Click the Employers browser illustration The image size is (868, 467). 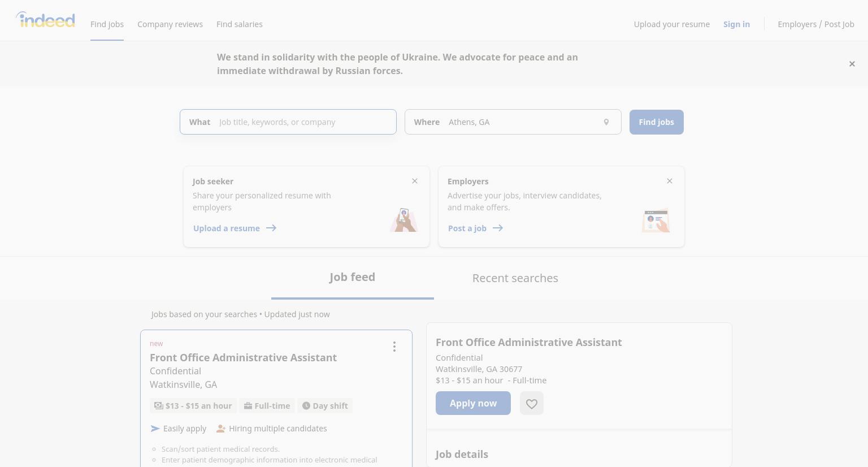coord(656,220)
